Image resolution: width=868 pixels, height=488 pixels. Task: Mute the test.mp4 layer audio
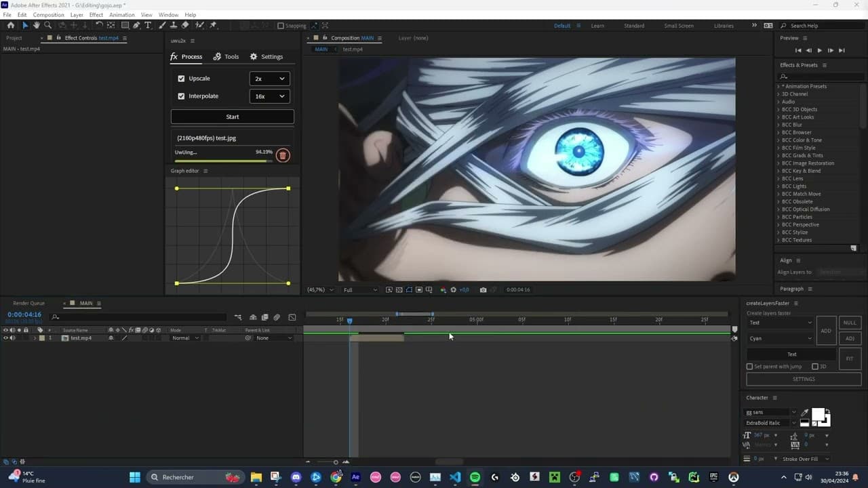pos(12,338)
